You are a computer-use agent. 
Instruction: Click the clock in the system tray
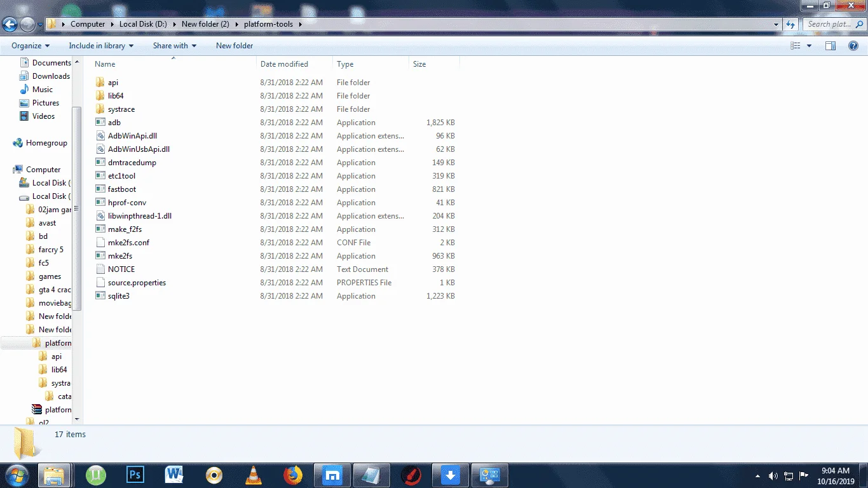pyautogui.click(x=836, y=476)
